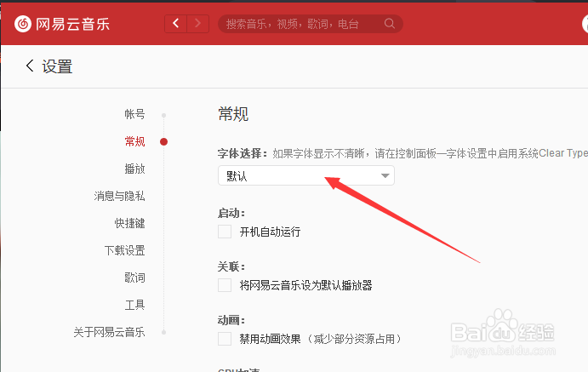Click the red 常规 timeline dot
This screenshot has width=588, height=372.
pyautogui.click(x=163, y=142)
